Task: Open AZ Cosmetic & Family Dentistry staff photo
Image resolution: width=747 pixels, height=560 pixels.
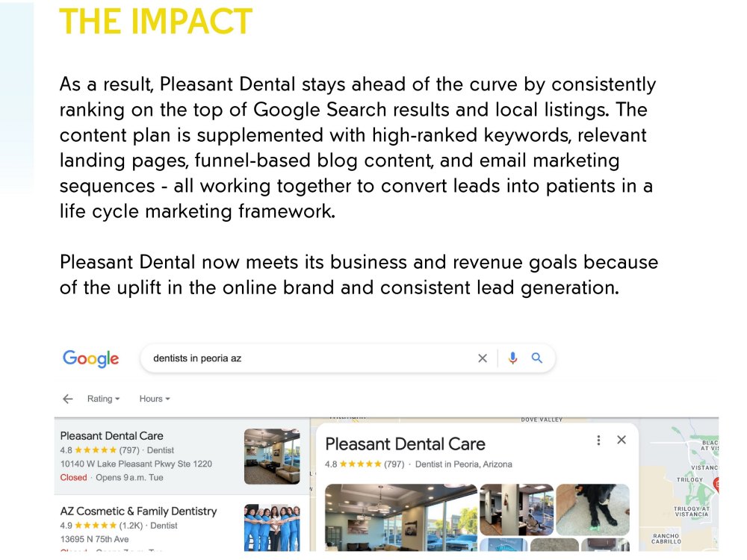Action: click(x=272, y=528)
